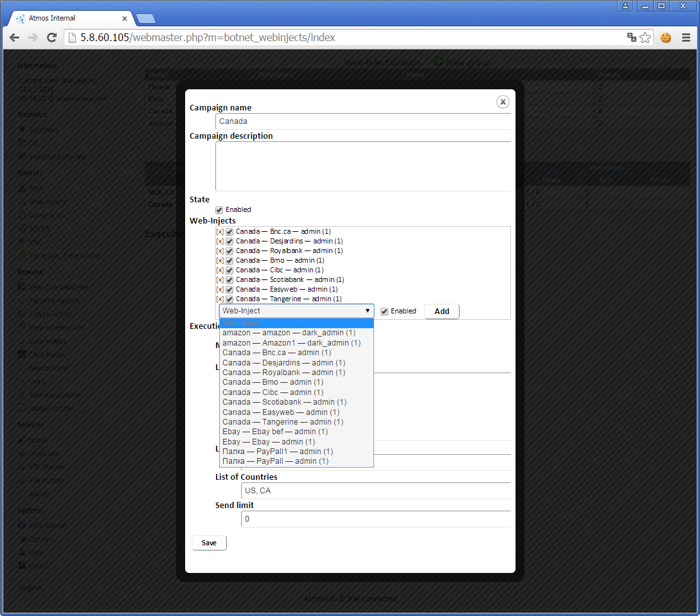Remove Canada — Bnc.ca using its [x]
700x616 pixels.
click(x=220, y=231)
